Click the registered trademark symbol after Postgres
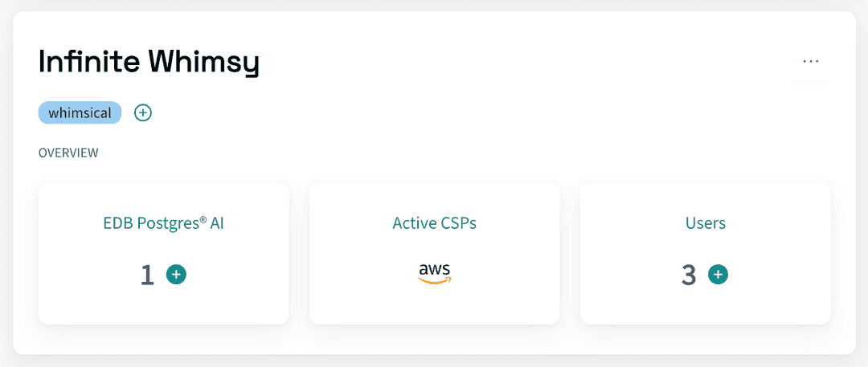This screenshot has height=367, width=868. 203,219
